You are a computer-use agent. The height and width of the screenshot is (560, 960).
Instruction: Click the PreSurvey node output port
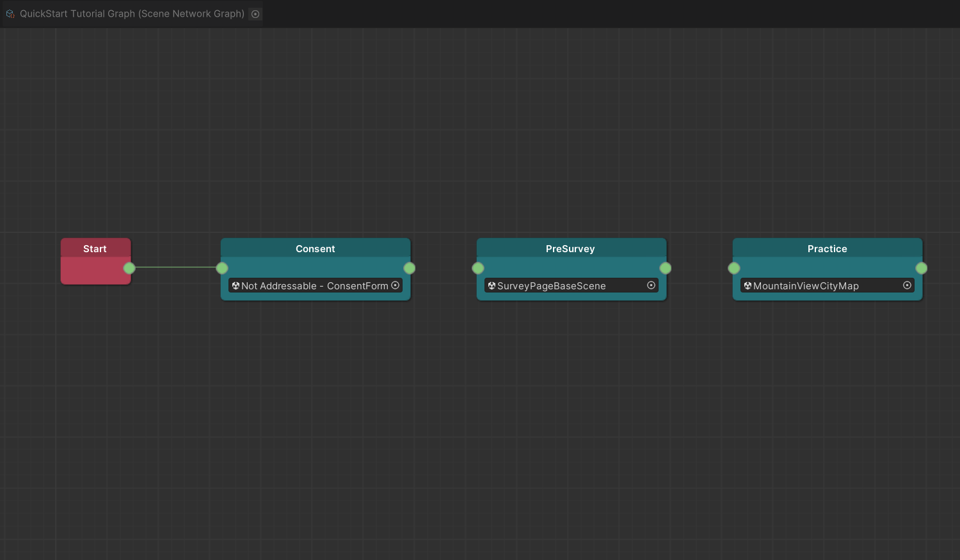666,268
